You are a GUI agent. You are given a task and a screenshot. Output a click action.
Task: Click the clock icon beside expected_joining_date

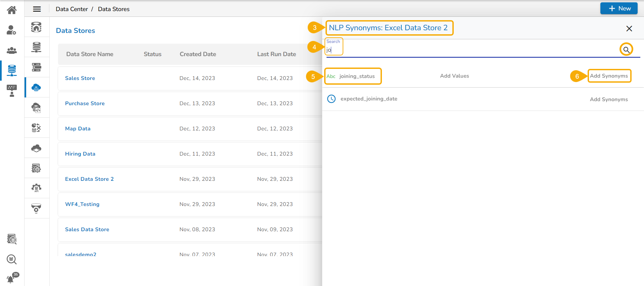[x=331, y=99]
